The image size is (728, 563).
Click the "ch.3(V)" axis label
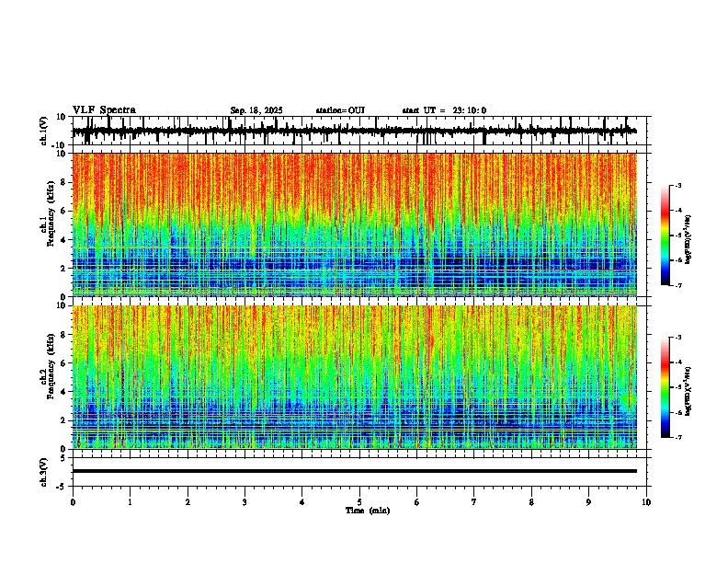(44, 473)
